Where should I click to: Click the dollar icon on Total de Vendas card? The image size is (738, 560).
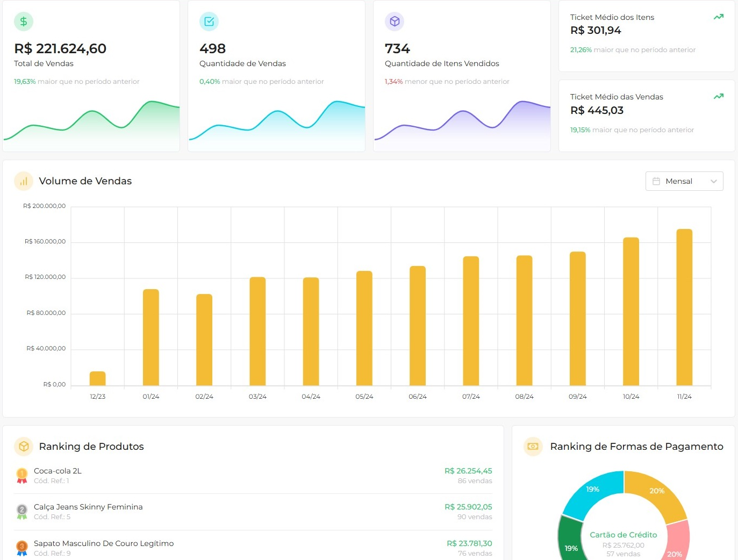(23, 21)
